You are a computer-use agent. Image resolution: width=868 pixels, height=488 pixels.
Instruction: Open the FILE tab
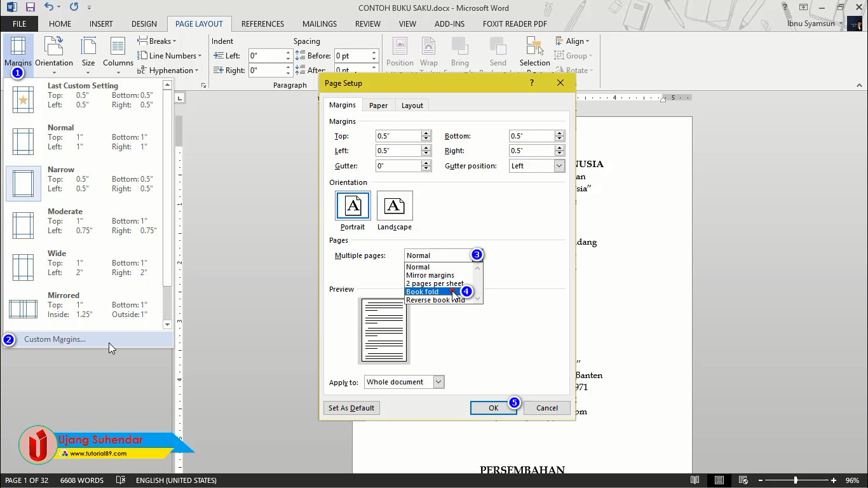coord(19,24)
